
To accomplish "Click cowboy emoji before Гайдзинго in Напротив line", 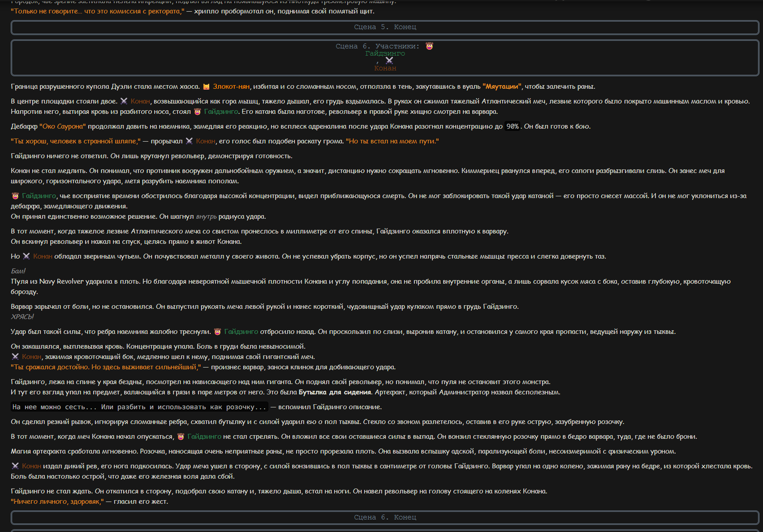I will [198, 112].
